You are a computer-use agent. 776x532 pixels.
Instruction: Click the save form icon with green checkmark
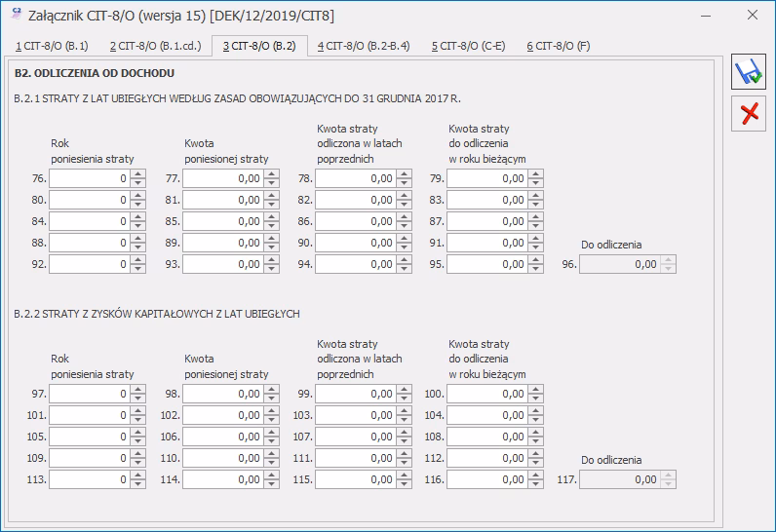(x=749, y=73)
